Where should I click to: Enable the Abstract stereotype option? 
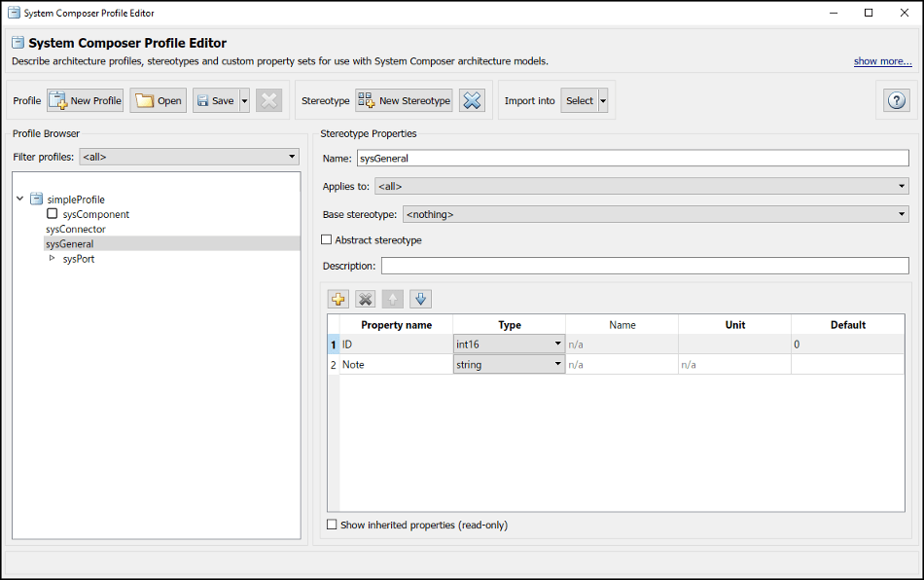(327, 239)
